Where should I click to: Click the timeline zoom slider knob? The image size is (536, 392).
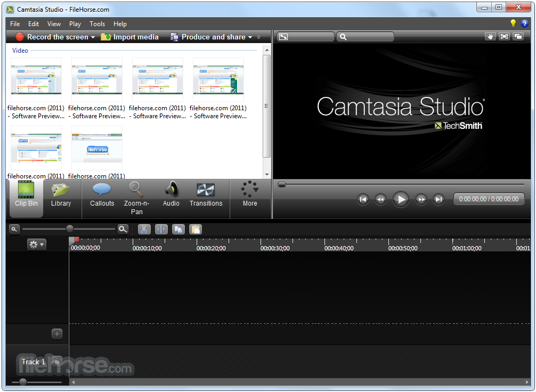pos(70,228)
